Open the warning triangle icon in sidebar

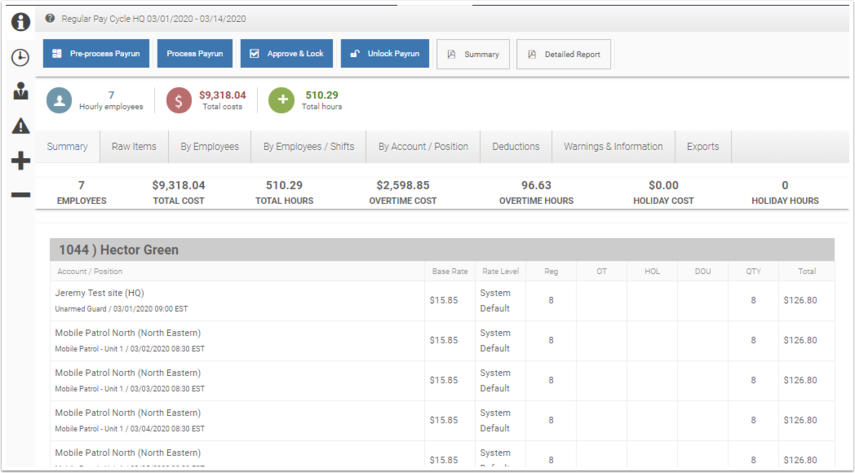click(21, 126)
